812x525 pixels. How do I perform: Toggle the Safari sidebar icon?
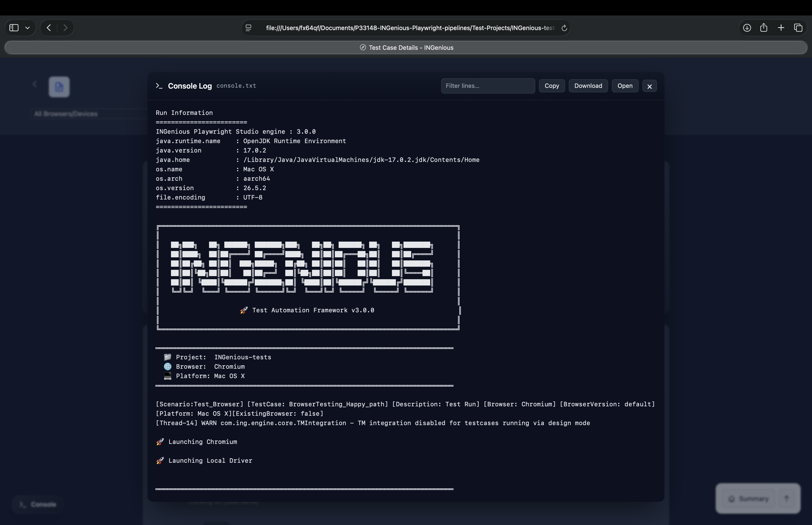(14, 28)
